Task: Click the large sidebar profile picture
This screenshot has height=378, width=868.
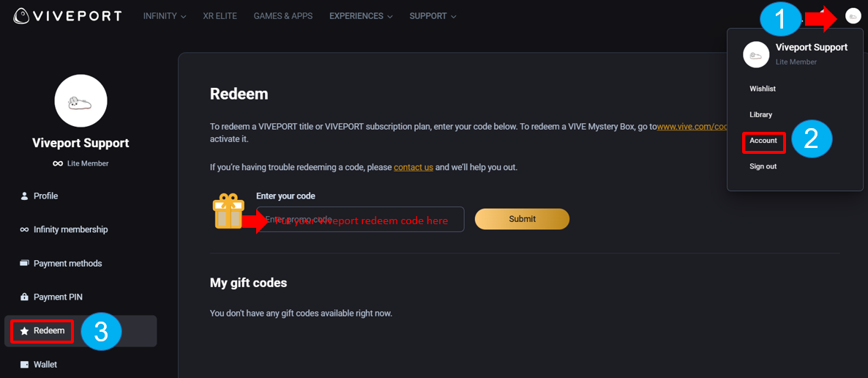Action: click(x=81, y=101)
